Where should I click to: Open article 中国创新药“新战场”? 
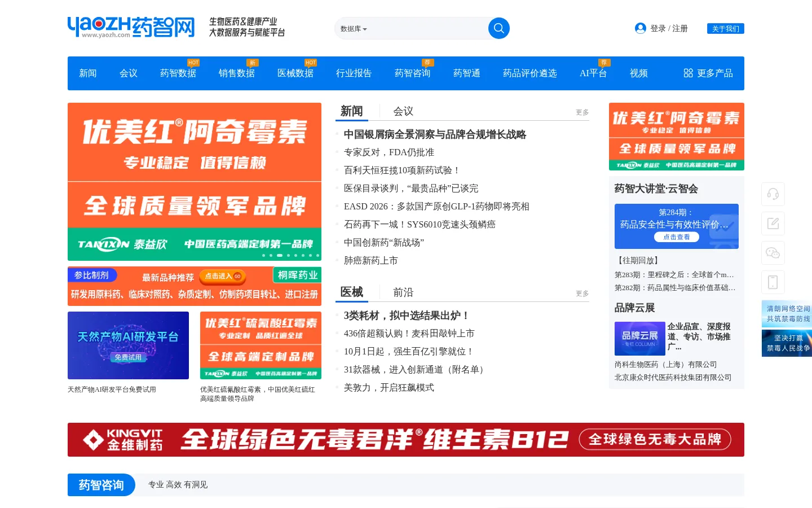point(384,243)
